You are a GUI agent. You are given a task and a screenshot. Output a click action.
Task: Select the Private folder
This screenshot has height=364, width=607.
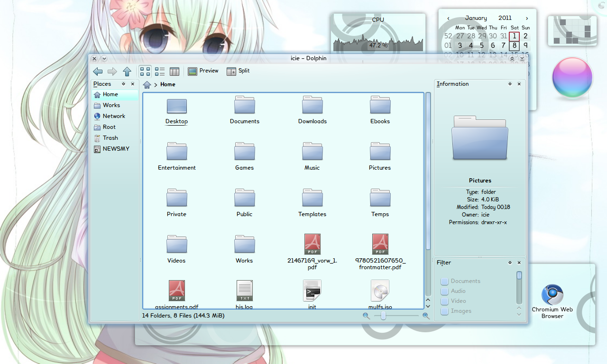[177, 203]
